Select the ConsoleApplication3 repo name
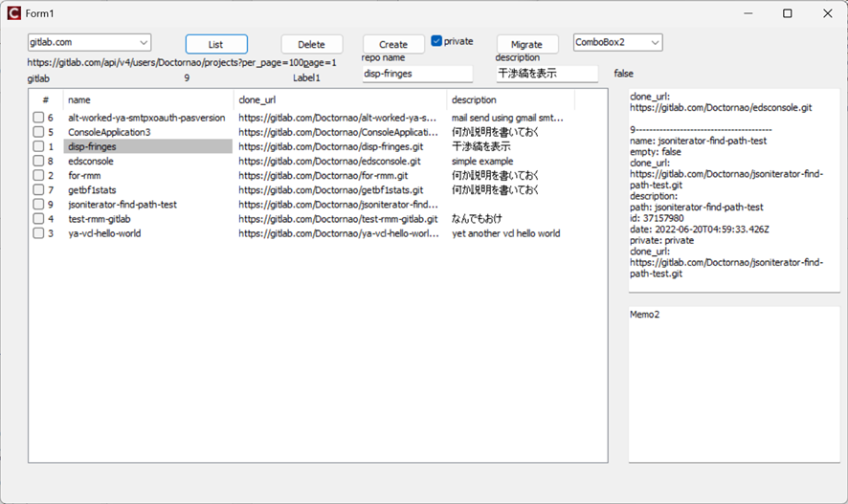Image resolution: width=848 pixels, height=504 pixels. [109, 132]
